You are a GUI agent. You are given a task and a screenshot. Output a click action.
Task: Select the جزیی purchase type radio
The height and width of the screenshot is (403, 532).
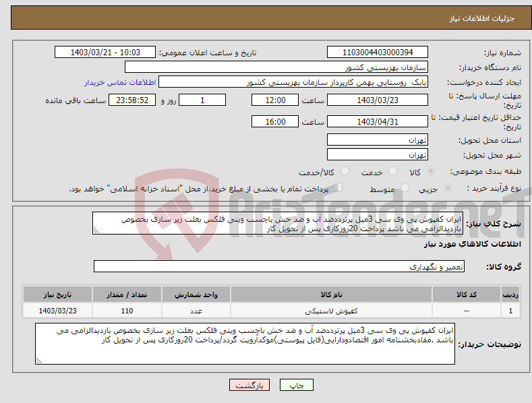[x=448, y=188]
